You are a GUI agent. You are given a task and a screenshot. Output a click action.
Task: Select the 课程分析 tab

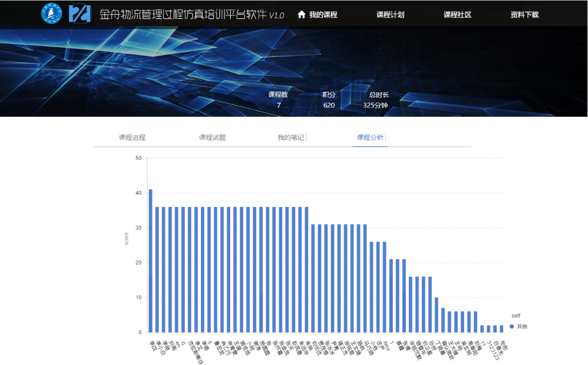[x=370, y=137]
